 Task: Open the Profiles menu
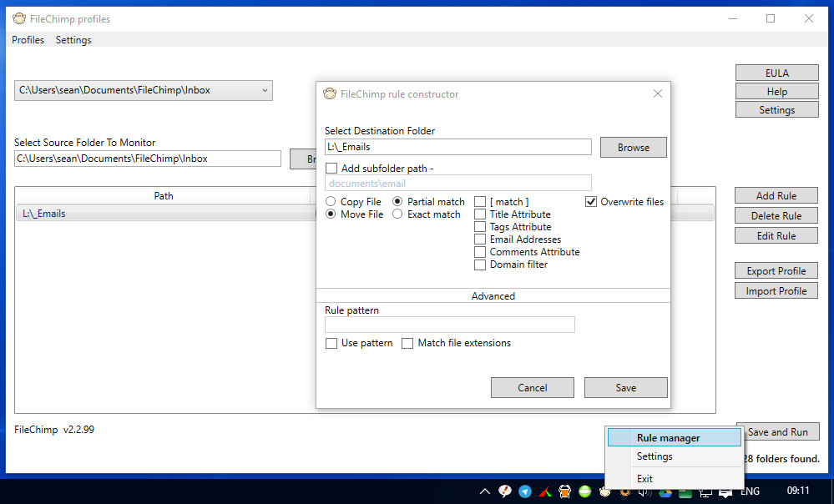pos(28,40)
